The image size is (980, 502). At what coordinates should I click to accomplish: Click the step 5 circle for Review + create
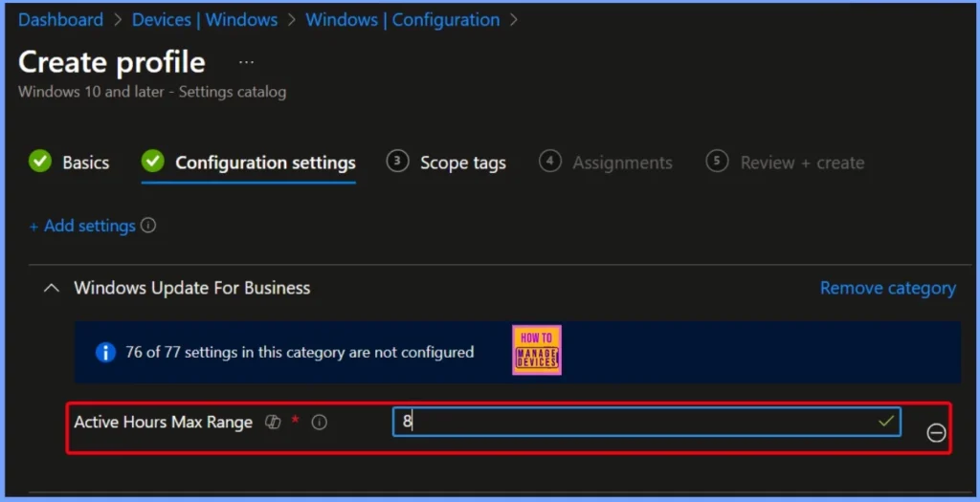[717, 161]
